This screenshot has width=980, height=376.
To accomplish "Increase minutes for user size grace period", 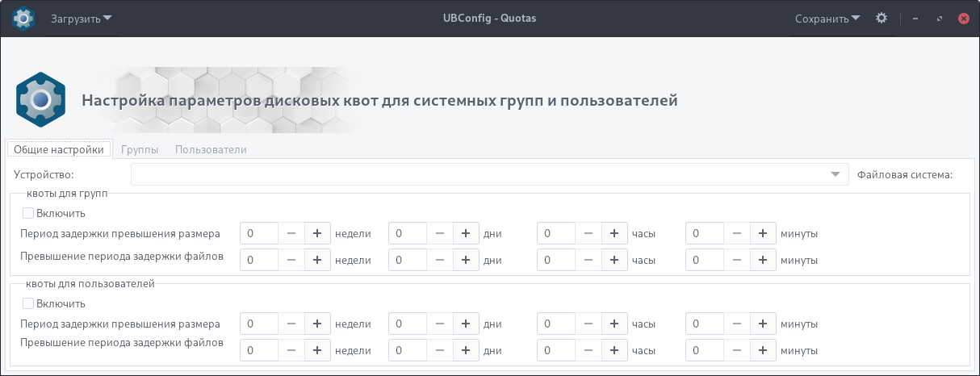I will [763, 324].
